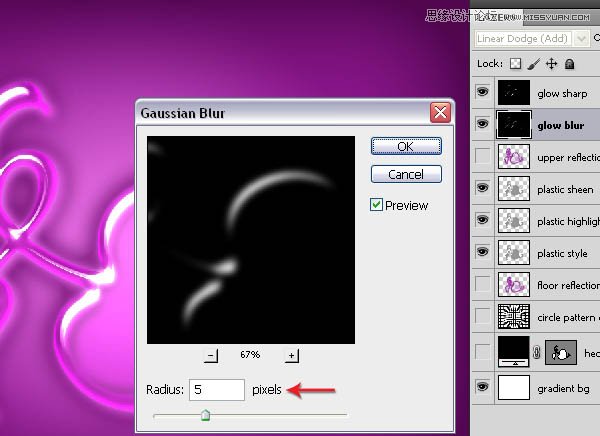Click the lock transparent pixels icon
This screenshot has height=436, width=600.
click(x=517, y=64)
